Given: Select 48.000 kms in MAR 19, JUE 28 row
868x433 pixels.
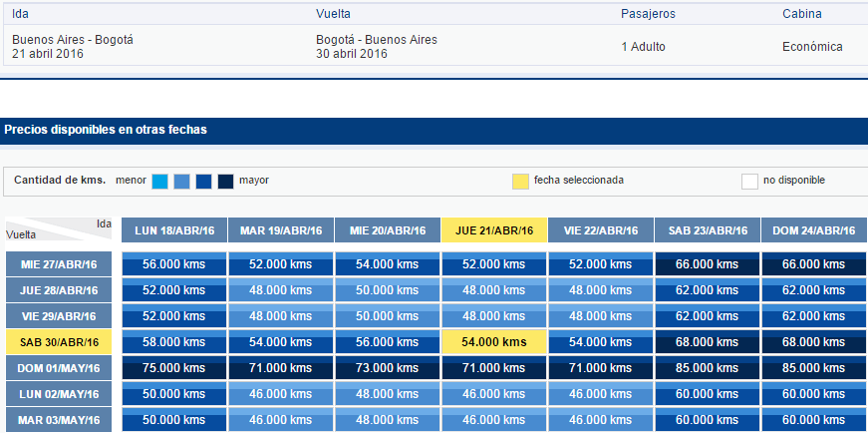Looking at the screenshot, I should 281,290.
